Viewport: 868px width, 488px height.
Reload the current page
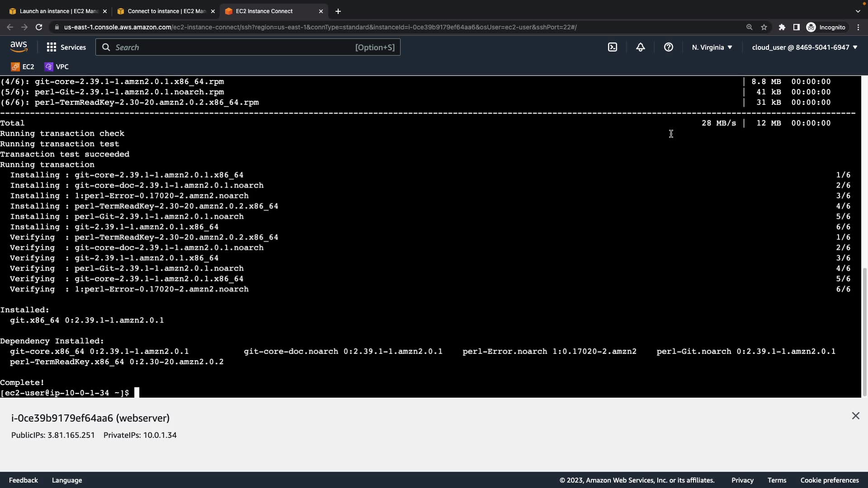click(x=39, y=27)
